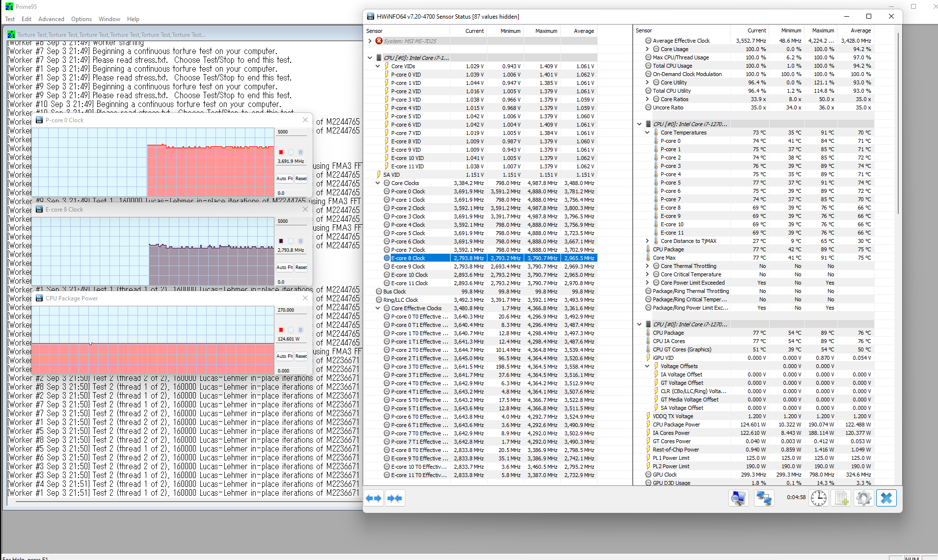Click the clock icon beside Core Clocks
Screen dimensions: 938x560
point(387,183)
